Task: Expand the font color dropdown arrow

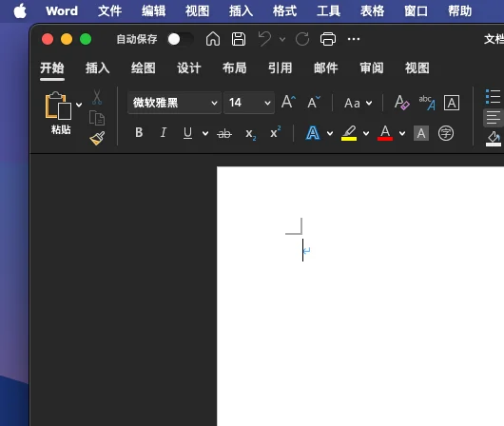Action: coord(402,133)
